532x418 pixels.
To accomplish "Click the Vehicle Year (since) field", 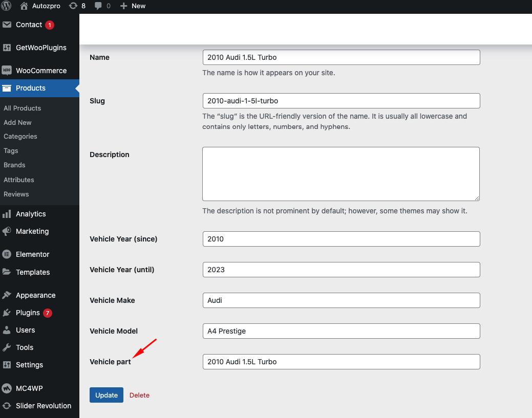I will point(342,239).
